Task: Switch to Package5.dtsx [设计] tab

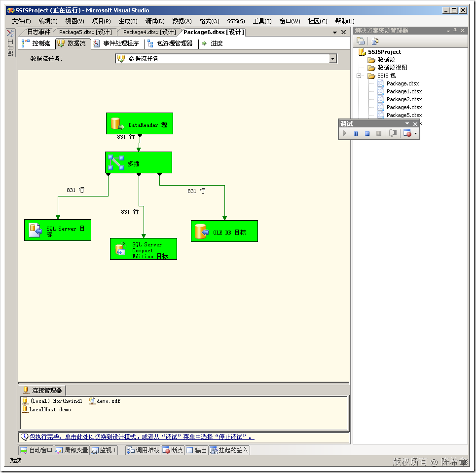Action: point(85,32)
